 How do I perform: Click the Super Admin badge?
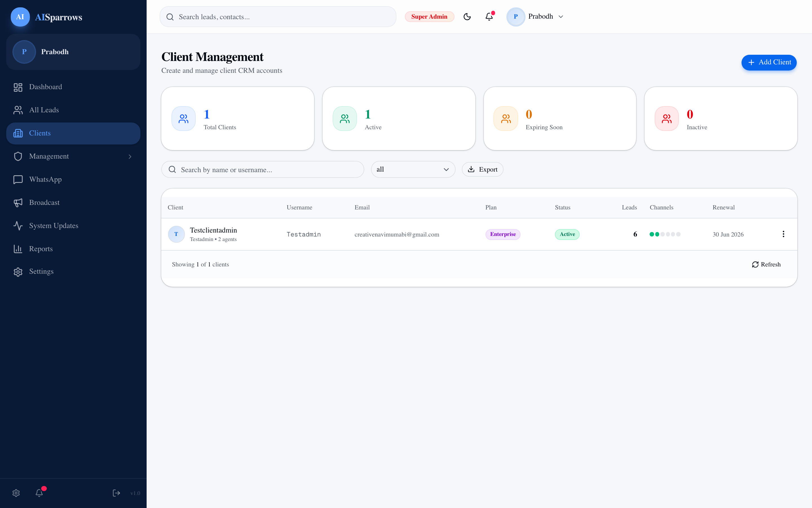[429, 17]
